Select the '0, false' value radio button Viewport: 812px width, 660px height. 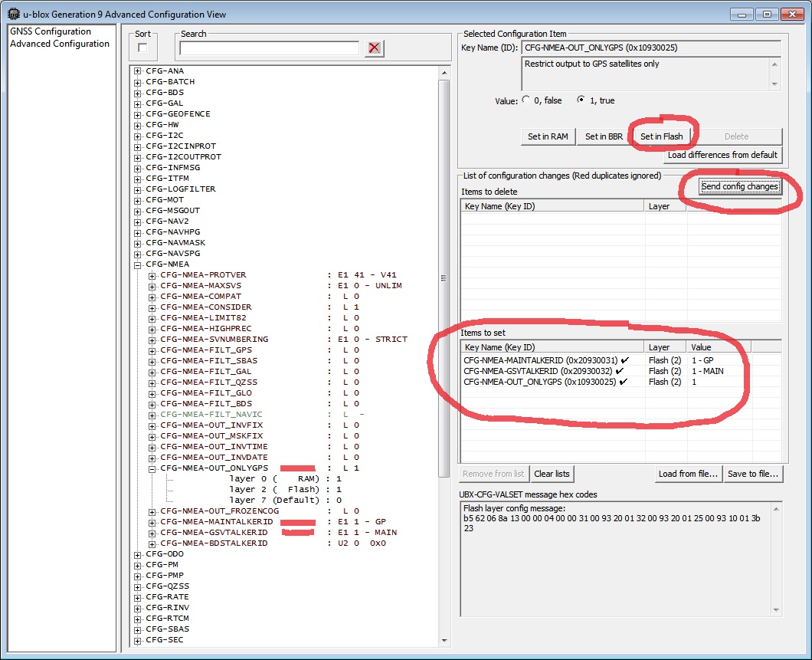coord(526,100)
